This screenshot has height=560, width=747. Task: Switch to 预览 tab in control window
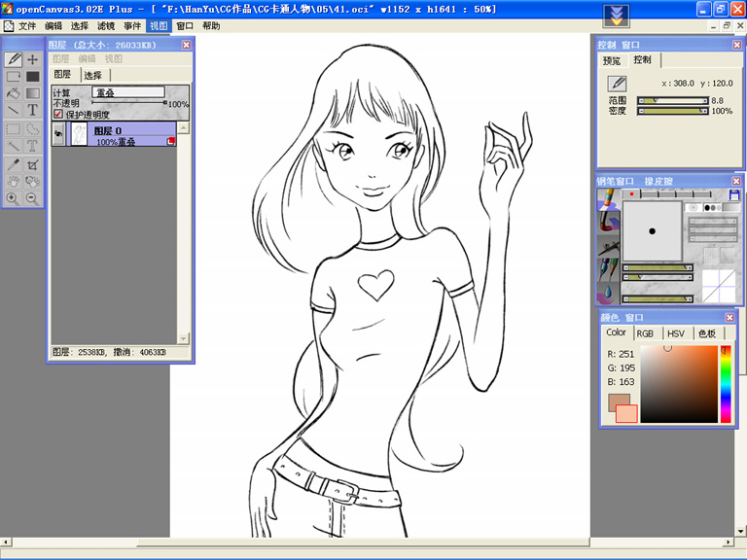tap(612, 60)
